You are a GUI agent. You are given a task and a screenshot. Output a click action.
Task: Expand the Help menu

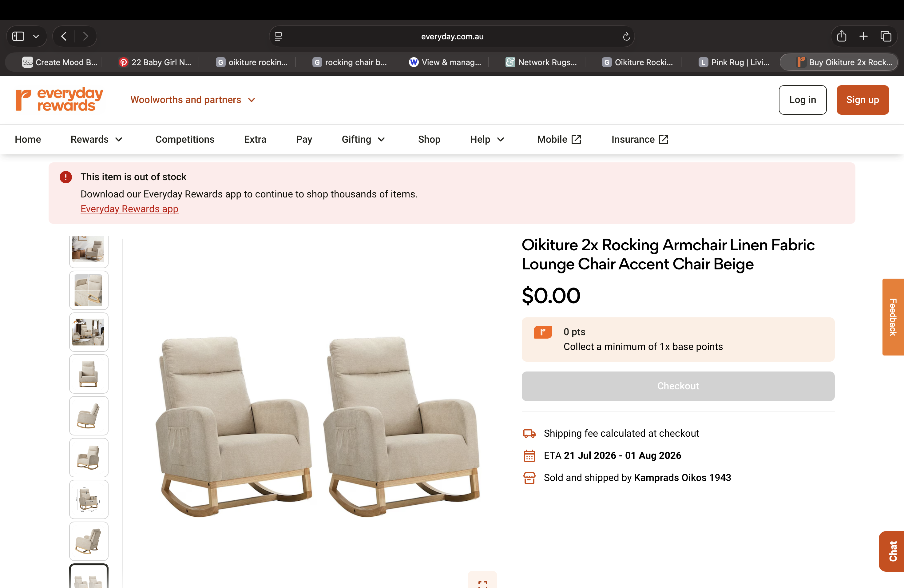[x=487, y=139]
